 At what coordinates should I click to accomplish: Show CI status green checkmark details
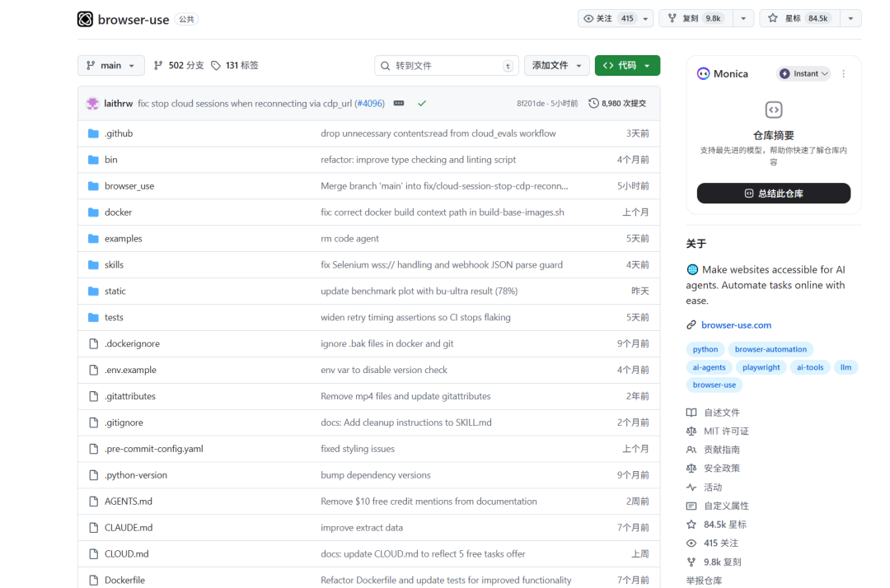pyautogui.click(x=422, y=104)
